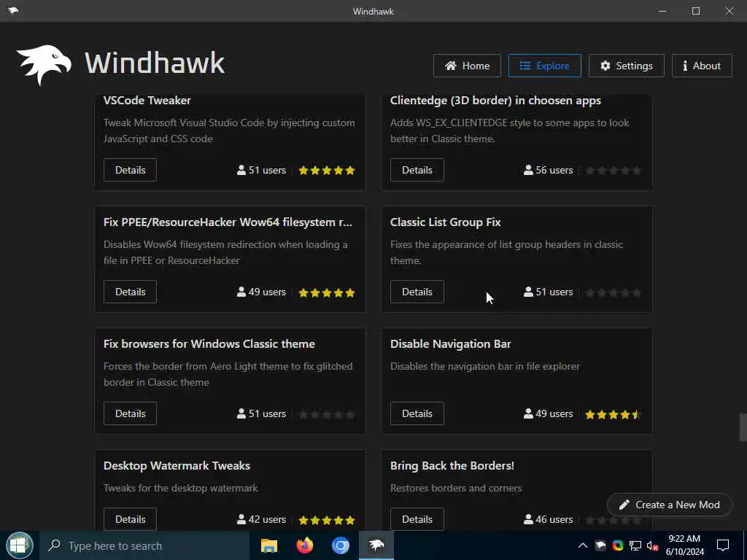This screenshot has height=560, width=747.
Task: Click the empty stars of Fix browsers mod
Action: (327, 414)
